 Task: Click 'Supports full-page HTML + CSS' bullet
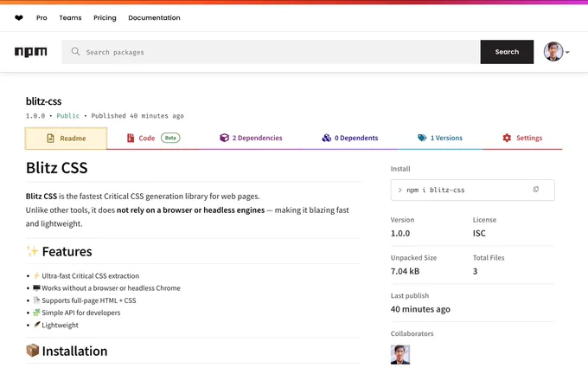pos(89,300)
